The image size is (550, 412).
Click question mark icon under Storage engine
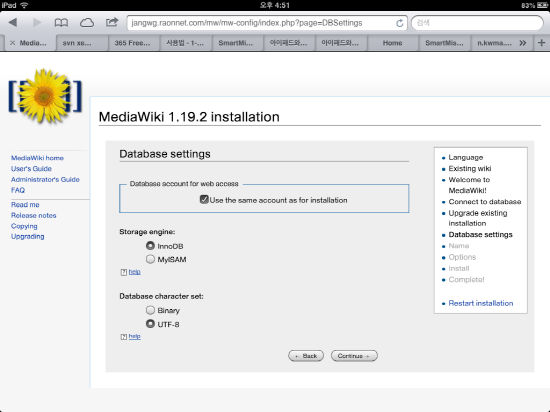pyautogui.click(x=123, y=272)
